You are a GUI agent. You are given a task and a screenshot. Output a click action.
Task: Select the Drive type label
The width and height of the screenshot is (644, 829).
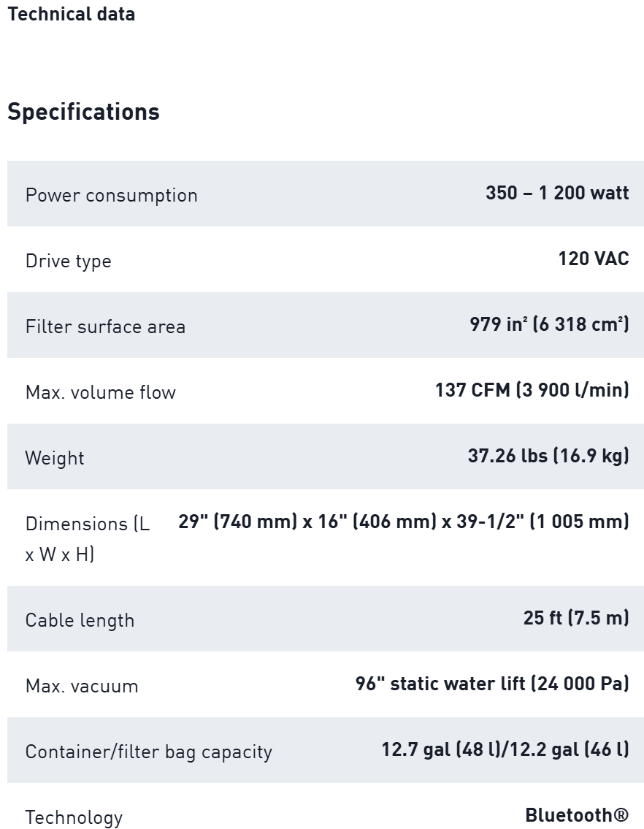[68, 261]
